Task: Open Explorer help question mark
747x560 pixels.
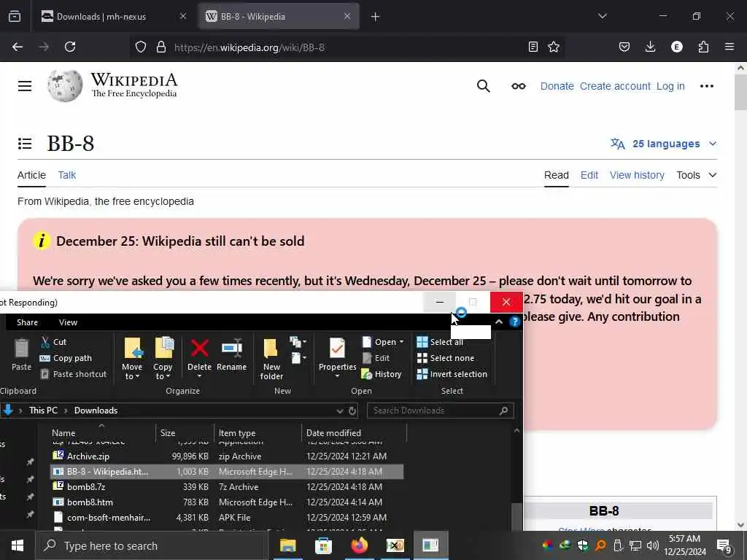Action: click(x=514, y=322)
